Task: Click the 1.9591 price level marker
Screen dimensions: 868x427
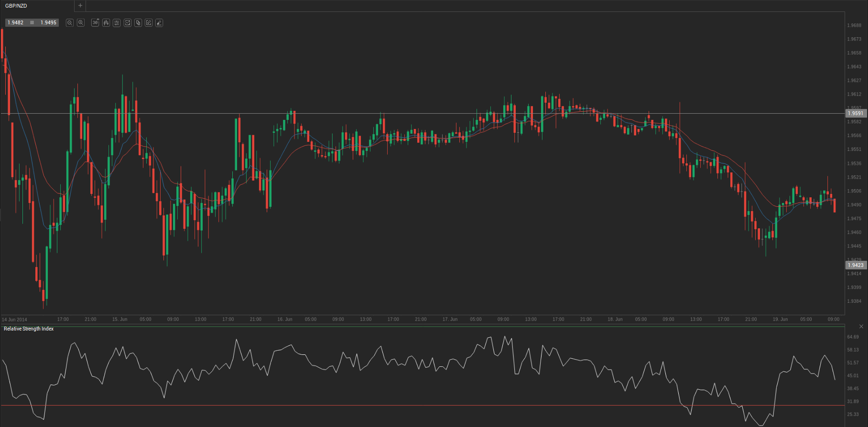Action: (x=856, y=114)
